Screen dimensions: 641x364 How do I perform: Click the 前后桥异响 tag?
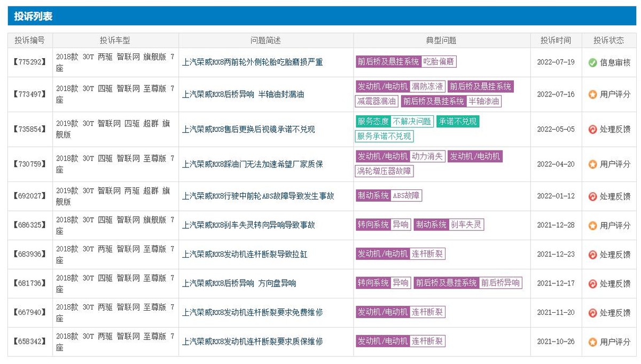coord(501,283)
